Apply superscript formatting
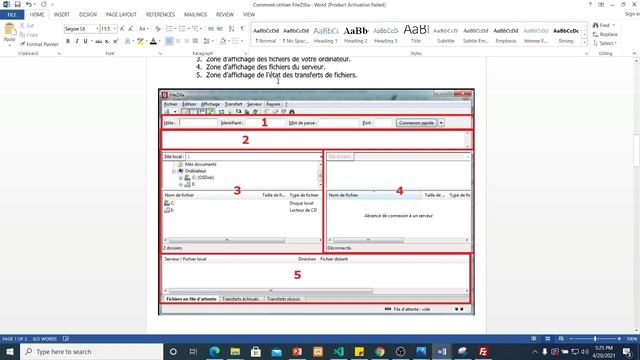 tap(116, 41)
